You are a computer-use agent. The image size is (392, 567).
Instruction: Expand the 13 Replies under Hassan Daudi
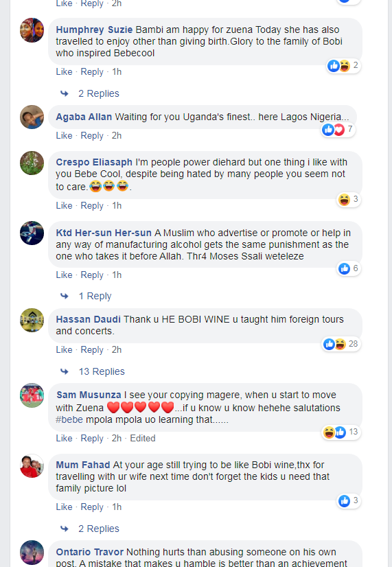(102, 371)
